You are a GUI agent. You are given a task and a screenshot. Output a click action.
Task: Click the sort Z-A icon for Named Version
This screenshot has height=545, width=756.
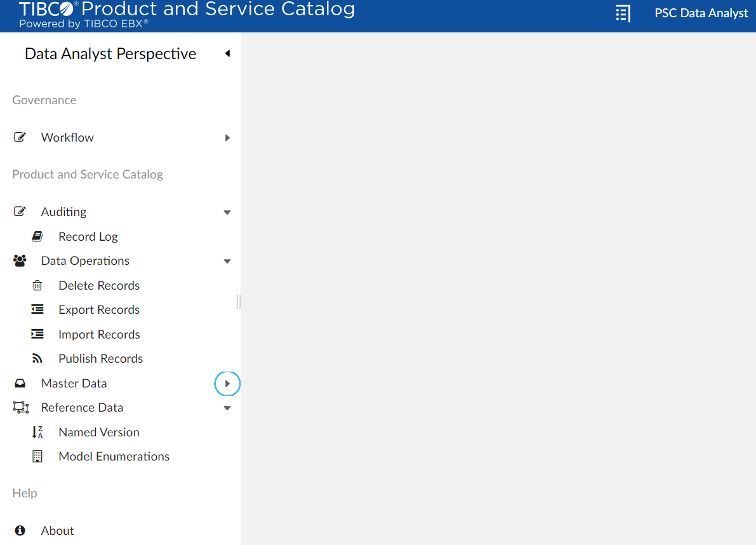37,433
